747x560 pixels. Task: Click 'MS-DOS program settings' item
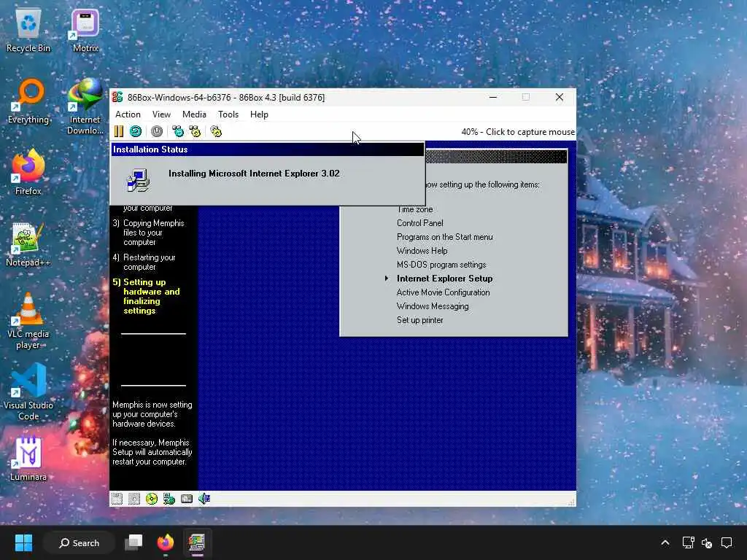click(x=441, y=265)
